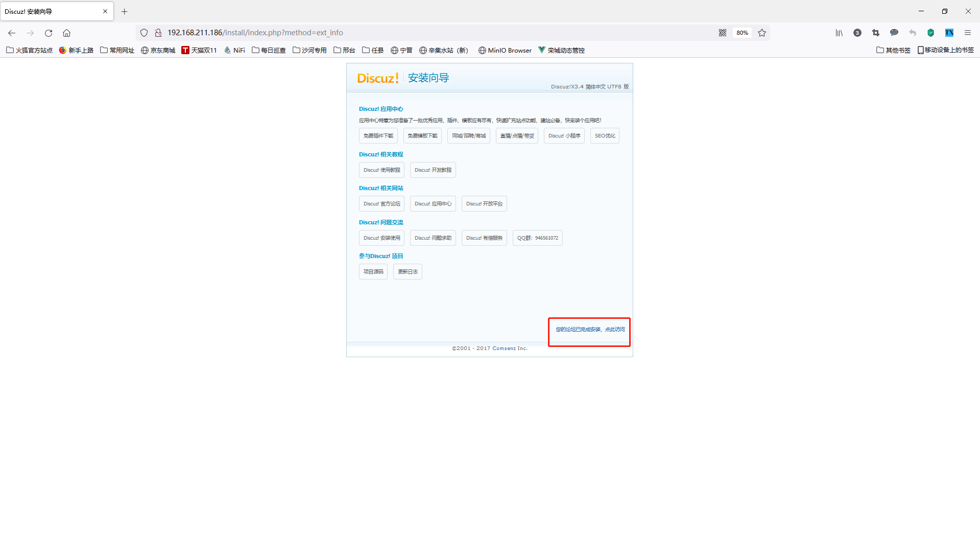This screenshot has height=534, width=980.
Task: Expand the 任县 bookmark folder
Action: tap(373, 50)
